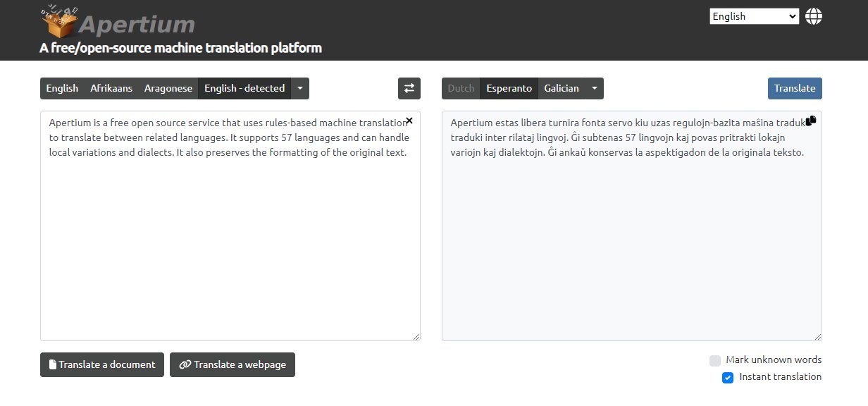Disable Instant translation checkbox
Viewport: 868px width, 406px height.
pos(728,378)
